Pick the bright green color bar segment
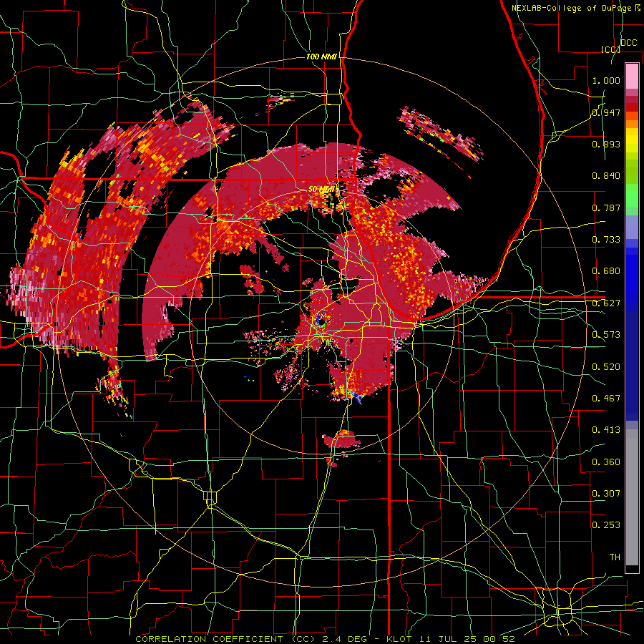Viewport: 644px width, 644px height. 632,195
